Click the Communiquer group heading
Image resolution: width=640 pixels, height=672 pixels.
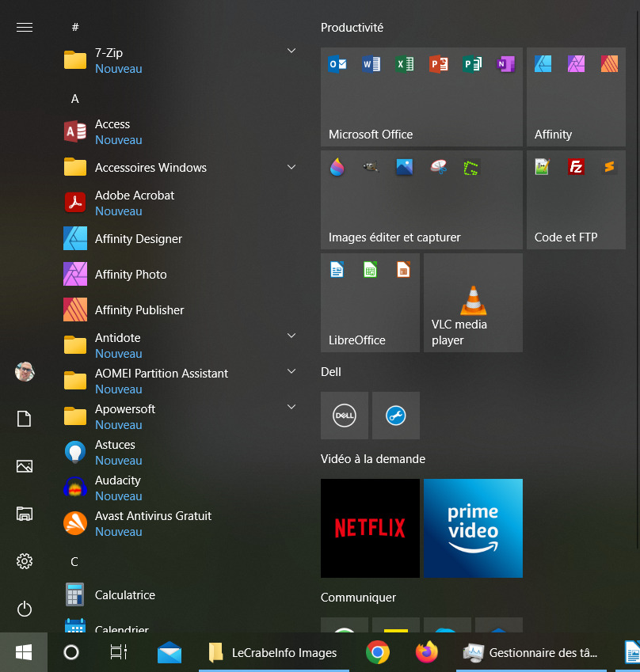click(x=358, y=598)
